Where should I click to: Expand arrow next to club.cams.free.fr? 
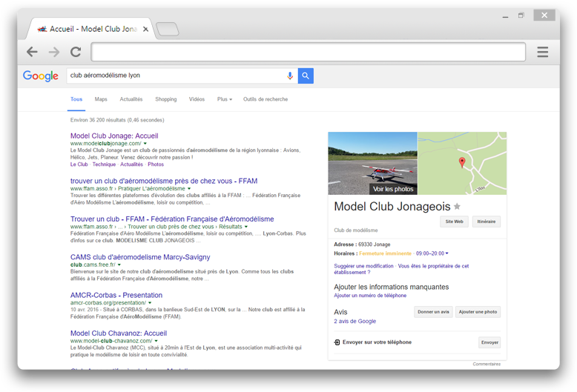click(119, 265)
